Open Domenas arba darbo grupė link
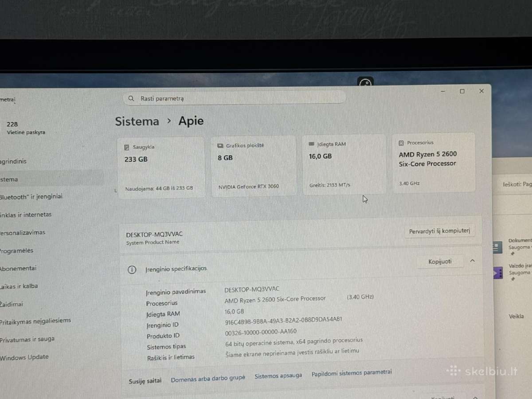Screen dimensions: 532x399 coord(208,379)
